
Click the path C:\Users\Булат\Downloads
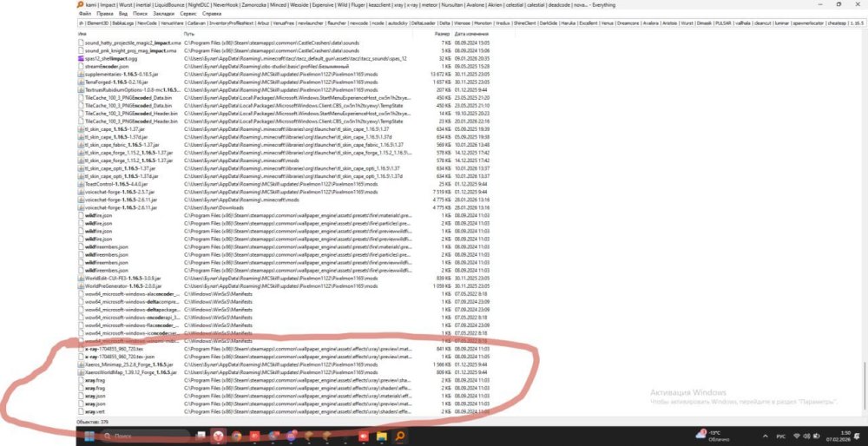[214, 207]
